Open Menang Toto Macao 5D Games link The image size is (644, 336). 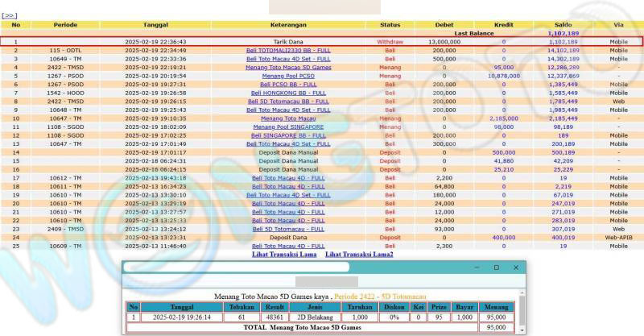pos(287,67)
